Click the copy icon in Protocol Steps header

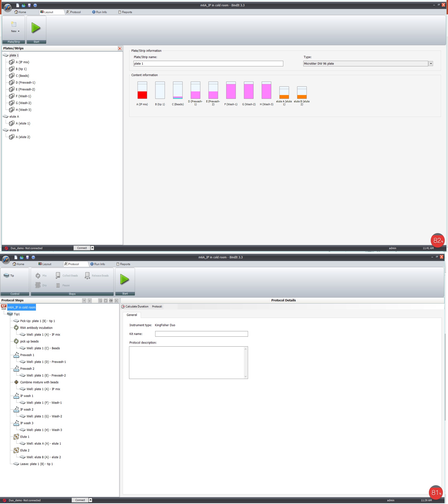100,301
